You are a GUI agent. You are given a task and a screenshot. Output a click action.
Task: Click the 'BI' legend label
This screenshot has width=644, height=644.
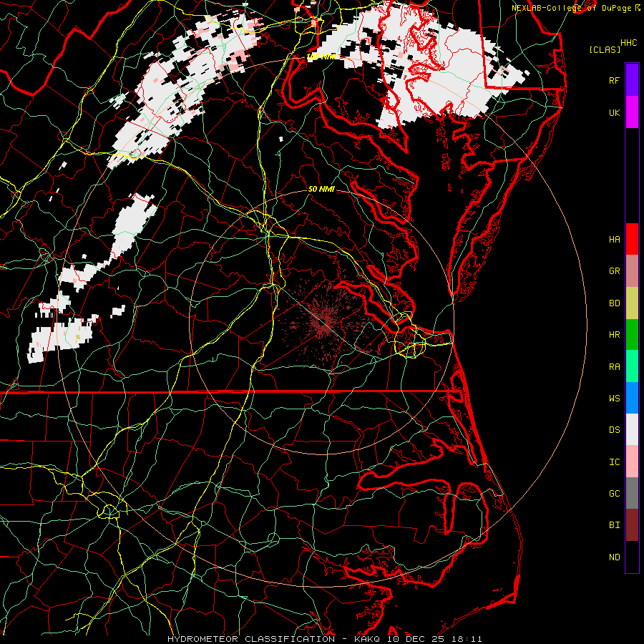[x=614, y=525]
